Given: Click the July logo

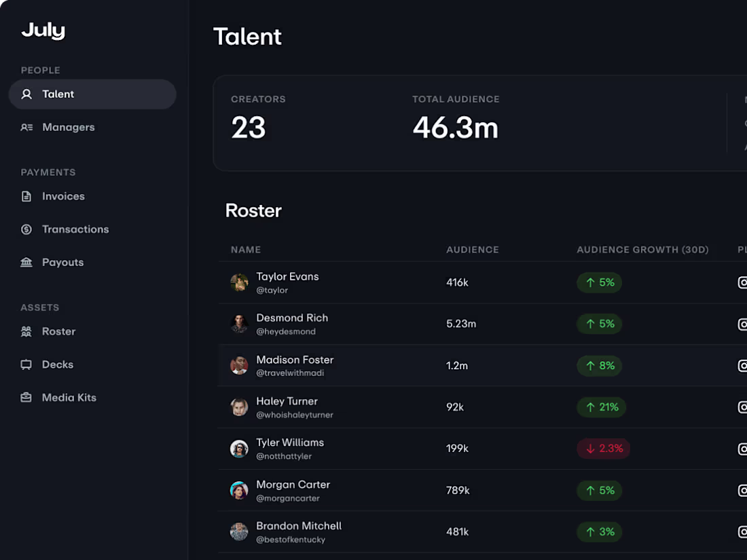Looking at the screenshot, I should click(x=43, y=31).
